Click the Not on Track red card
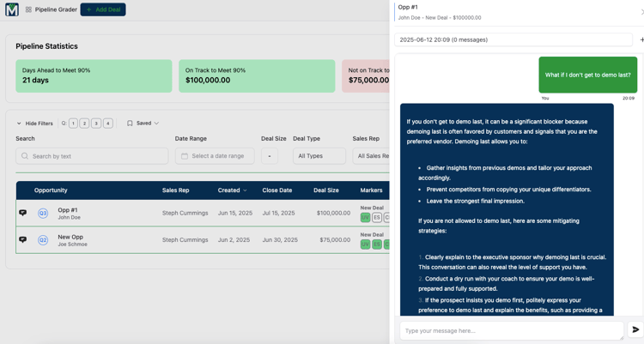 tap(366, 76)
